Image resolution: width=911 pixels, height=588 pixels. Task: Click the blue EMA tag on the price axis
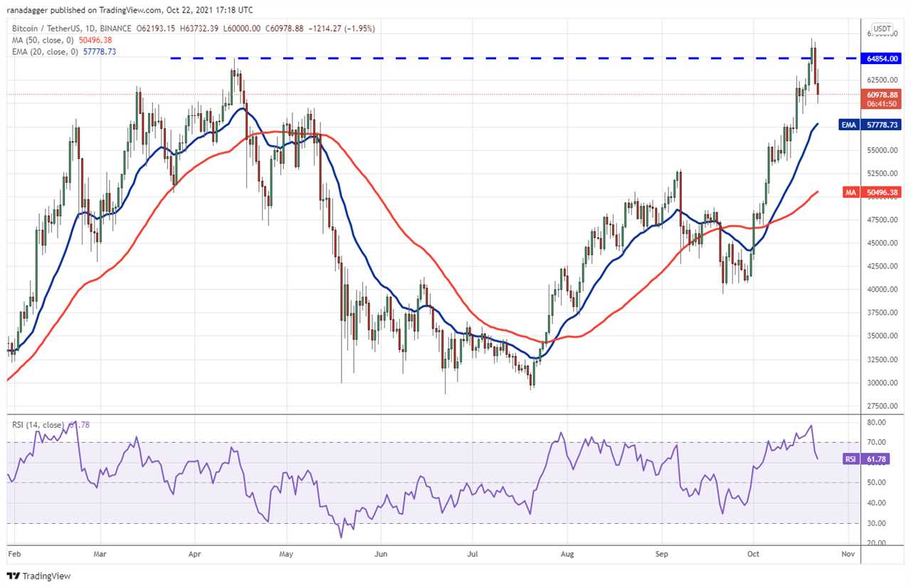point(850,124)
